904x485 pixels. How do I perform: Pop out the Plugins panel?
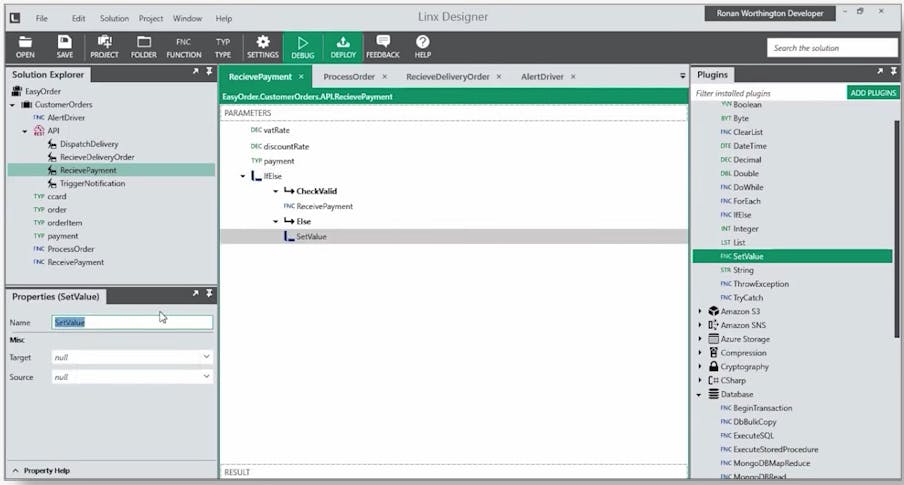[x=880, y=72]
